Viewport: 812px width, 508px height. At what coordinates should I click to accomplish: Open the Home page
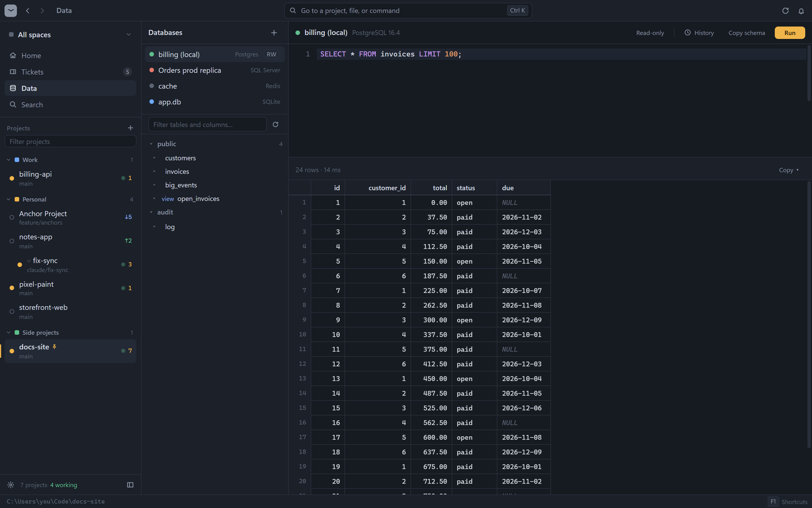coord(70,55)
